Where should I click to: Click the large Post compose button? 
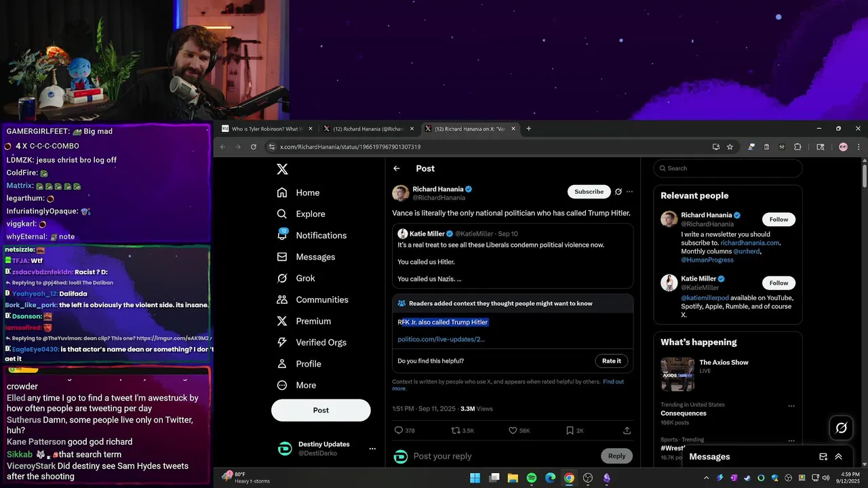click(x=321, y=410)
